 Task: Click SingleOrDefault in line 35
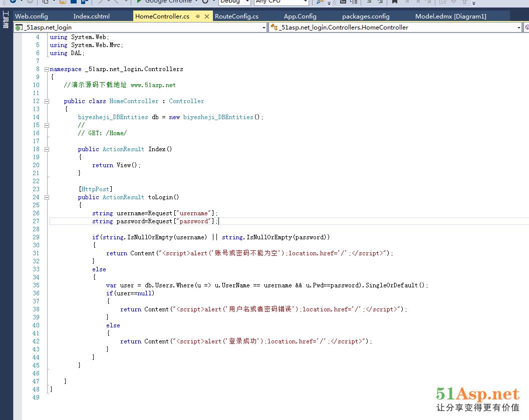pos(392,285)
